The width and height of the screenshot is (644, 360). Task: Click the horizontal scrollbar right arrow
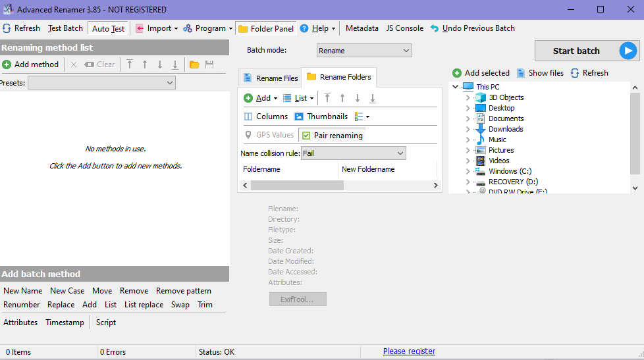coord(436,186)
